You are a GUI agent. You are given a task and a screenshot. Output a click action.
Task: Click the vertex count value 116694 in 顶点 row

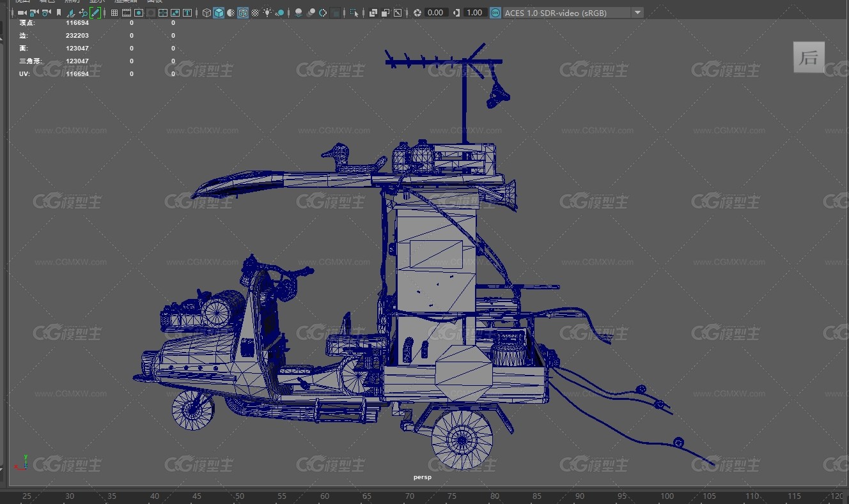click(x=77, y=23)
